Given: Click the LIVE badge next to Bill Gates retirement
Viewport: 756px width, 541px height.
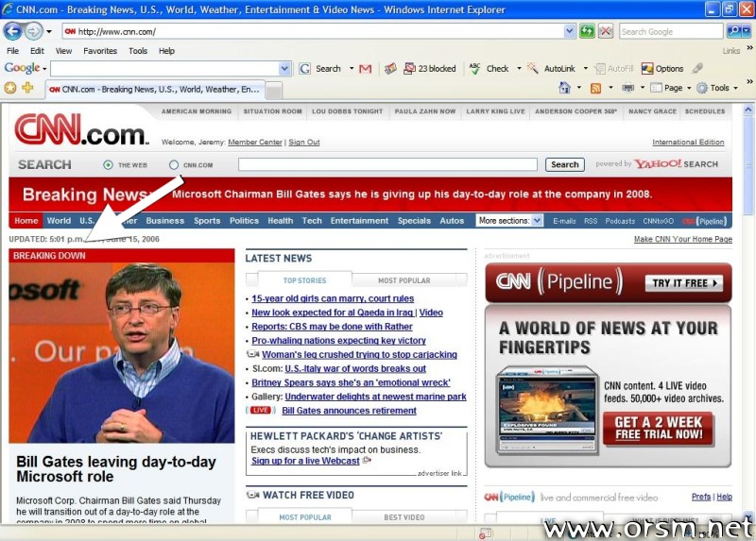Looking at the screenshot, I should (x=261, y=410).
